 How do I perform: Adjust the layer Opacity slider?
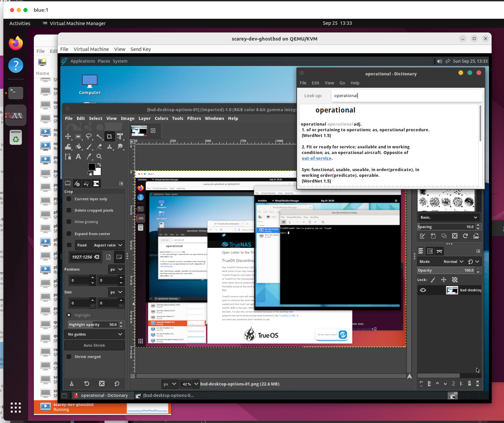[446, 270]
